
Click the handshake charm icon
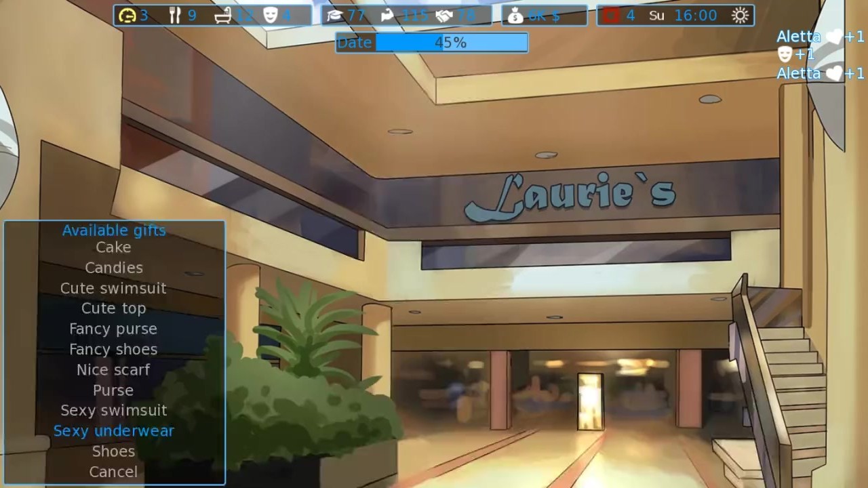click(x=444, y=16)
